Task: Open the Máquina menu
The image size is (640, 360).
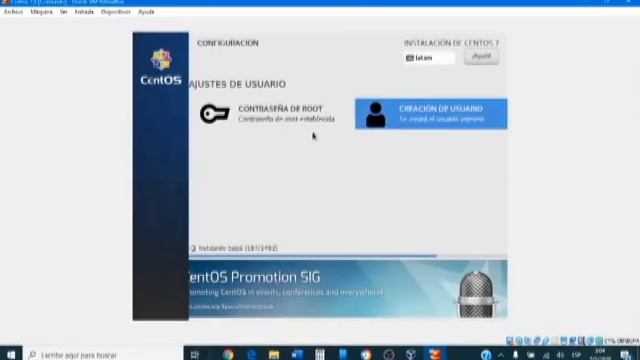Action: pyautogui.click(x=41, y=12)
